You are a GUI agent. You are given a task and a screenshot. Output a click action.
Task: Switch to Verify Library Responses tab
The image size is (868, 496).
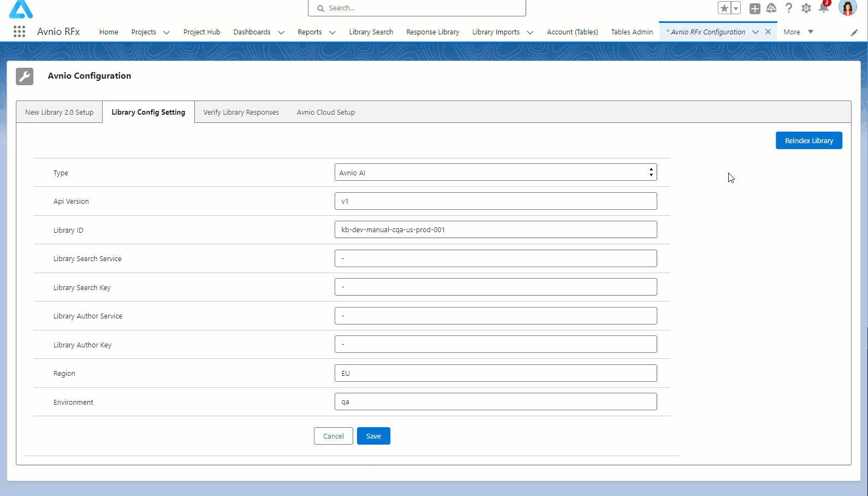(x=241, y=112)
